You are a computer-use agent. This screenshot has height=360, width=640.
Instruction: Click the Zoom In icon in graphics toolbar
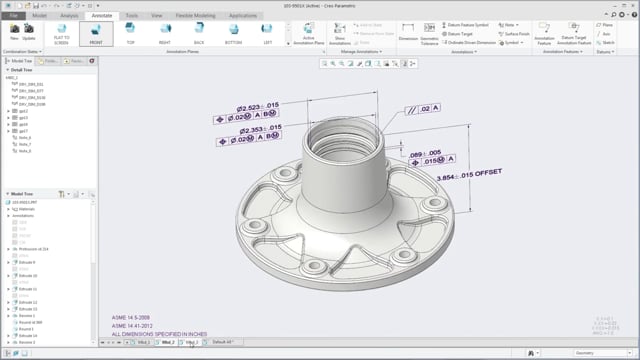[x=333, y=64]
